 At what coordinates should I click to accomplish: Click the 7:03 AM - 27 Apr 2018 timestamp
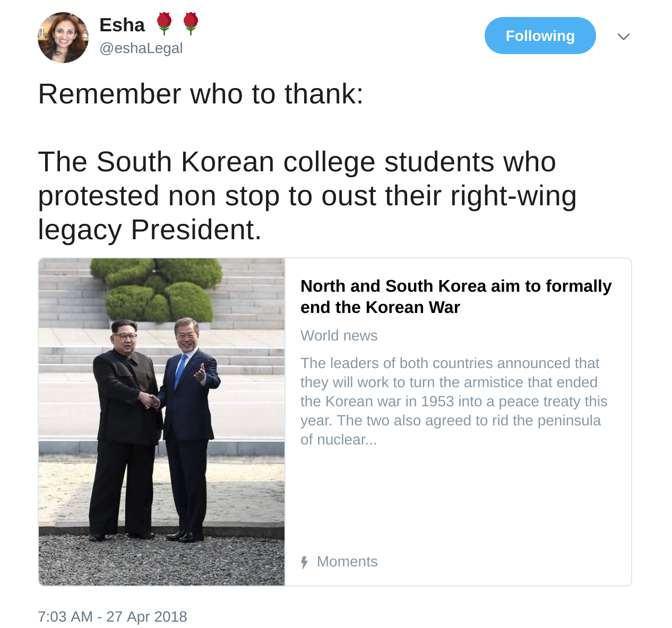pyautogui.click(x=113, y=616)
